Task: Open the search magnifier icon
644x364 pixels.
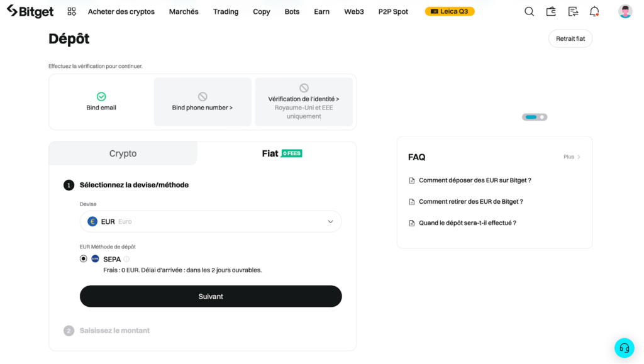Action: (529, 11)
